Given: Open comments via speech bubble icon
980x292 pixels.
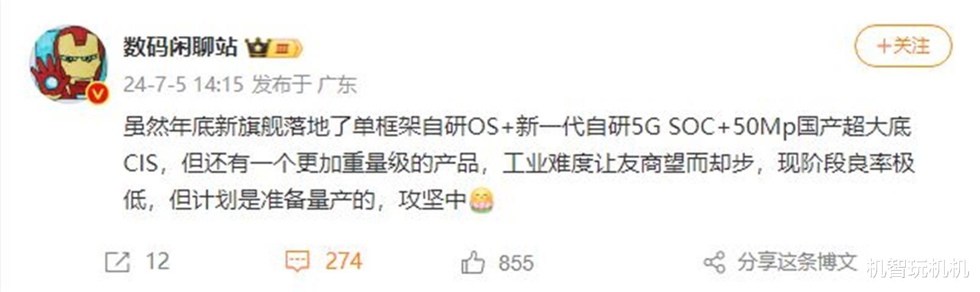Looking at the screenshot, I should click(298, 262).
